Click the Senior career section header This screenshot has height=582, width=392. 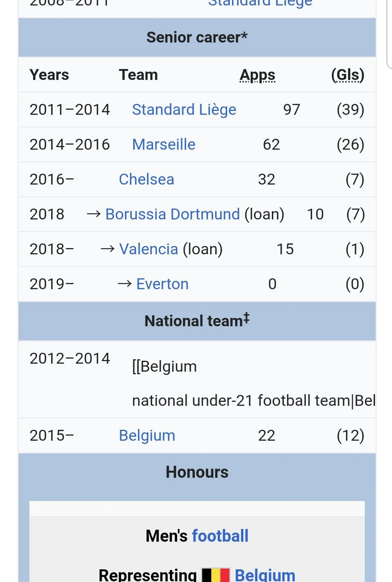(197, 37)
